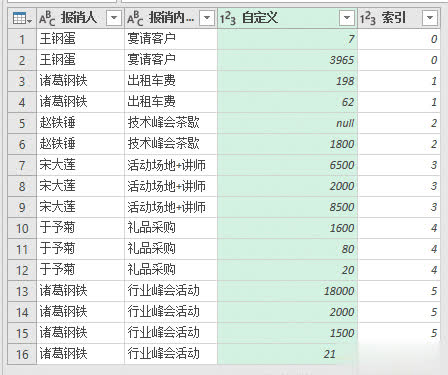
Task: Select row number 16
Action: 22,354
